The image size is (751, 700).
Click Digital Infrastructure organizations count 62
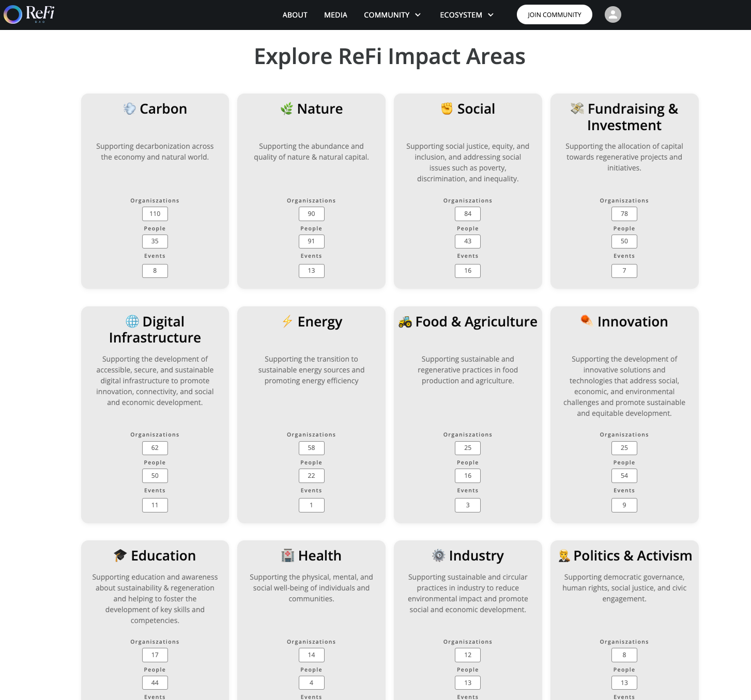pos(155,448)
